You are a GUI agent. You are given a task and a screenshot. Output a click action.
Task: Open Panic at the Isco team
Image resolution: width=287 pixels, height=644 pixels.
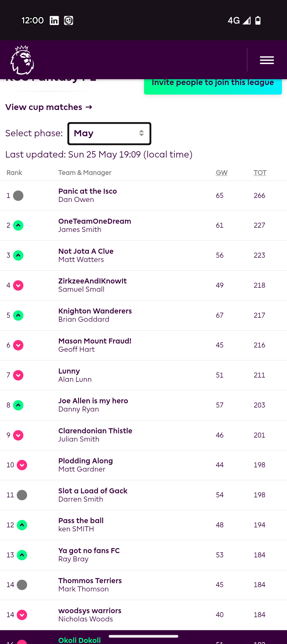pos(87,191)
